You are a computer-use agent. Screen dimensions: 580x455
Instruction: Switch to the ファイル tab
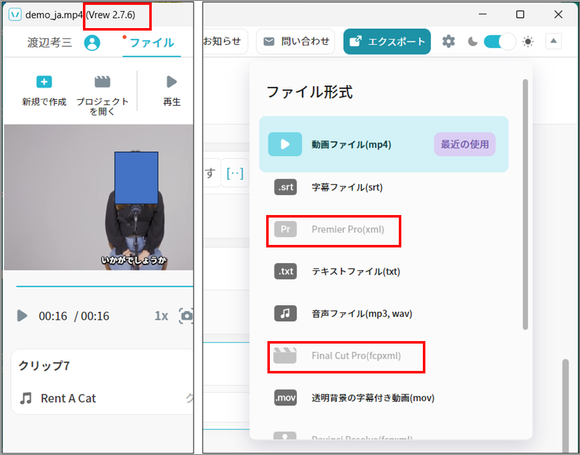[152, 43]
